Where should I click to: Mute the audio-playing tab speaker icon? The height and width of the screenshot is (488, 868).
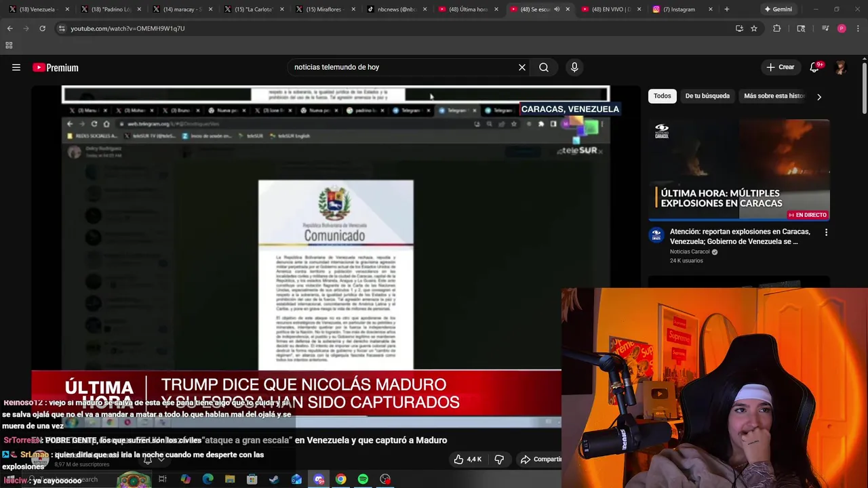click(x=557, y=9)
